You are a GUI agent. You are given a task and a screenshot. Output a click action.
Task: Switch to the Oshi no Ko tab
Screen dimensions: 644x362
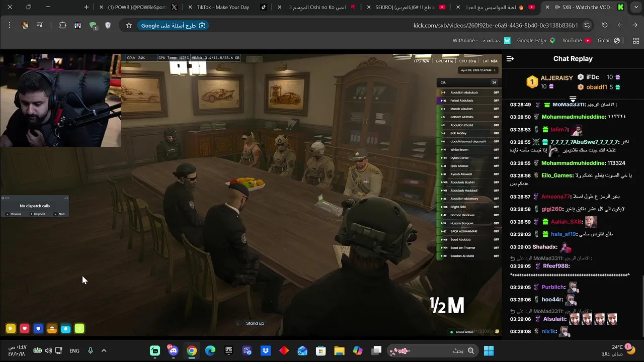click(317, 7)
